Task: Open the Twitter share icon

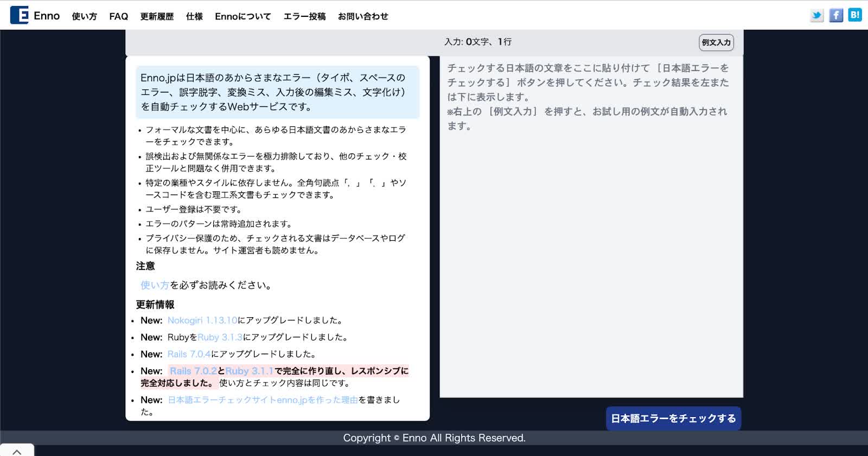Action: [x=817, y=15]
